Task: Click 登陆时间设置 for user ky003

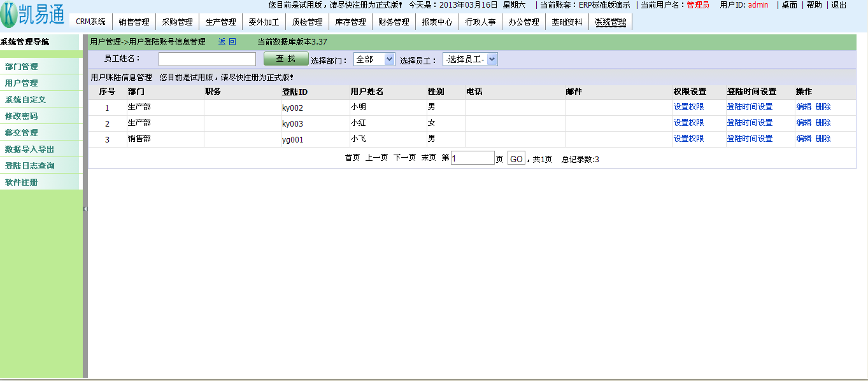Action: 750,123
